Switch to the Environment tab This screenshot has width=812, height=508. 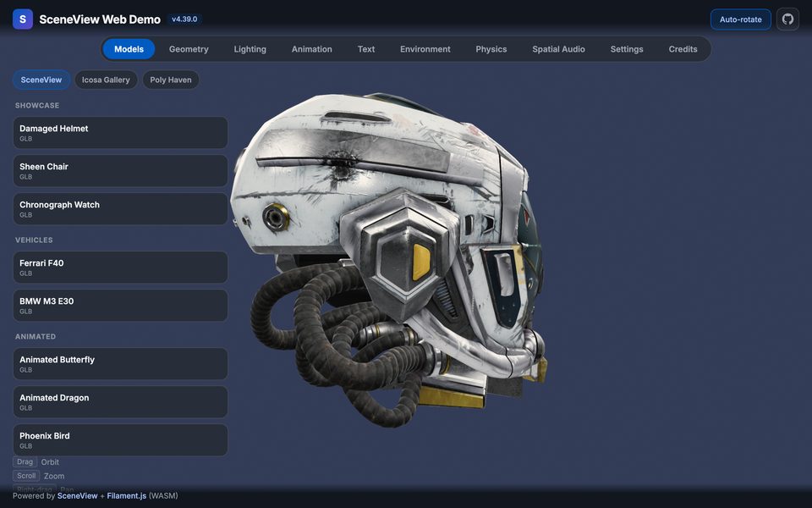click(425, 49)
